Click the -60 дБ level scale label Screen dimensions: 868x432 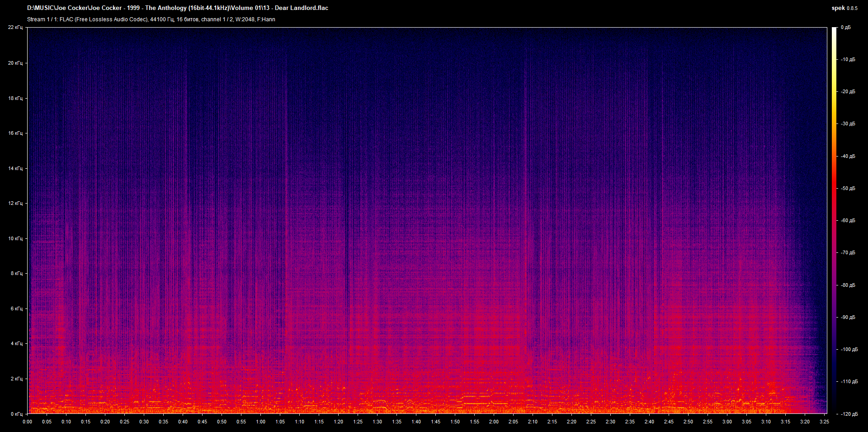[848, 220]
